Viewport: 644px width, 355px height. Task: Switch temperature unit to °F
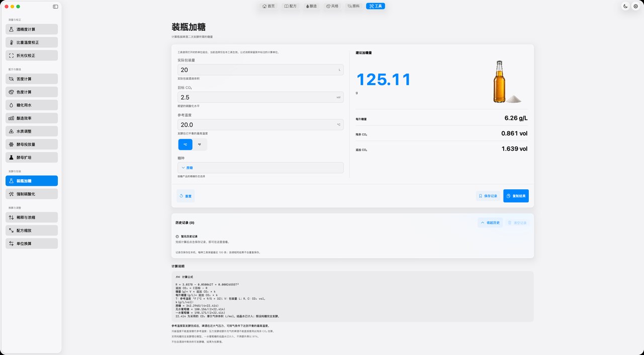tap(199, 145)
